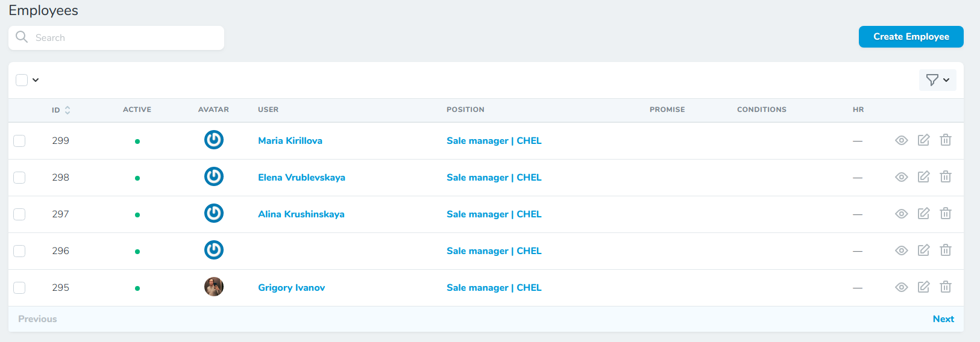The height and width of the screenshot is (342, 980).
Task: Open the filter funnel dropdown
Action: tap(937, 80)
